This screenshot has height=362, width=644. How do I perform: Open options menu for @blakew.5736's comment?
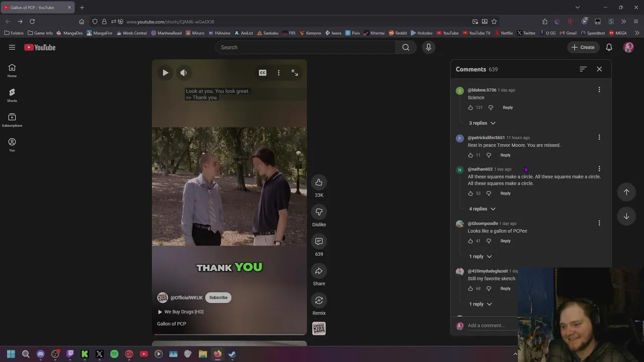tap(599, 89)
